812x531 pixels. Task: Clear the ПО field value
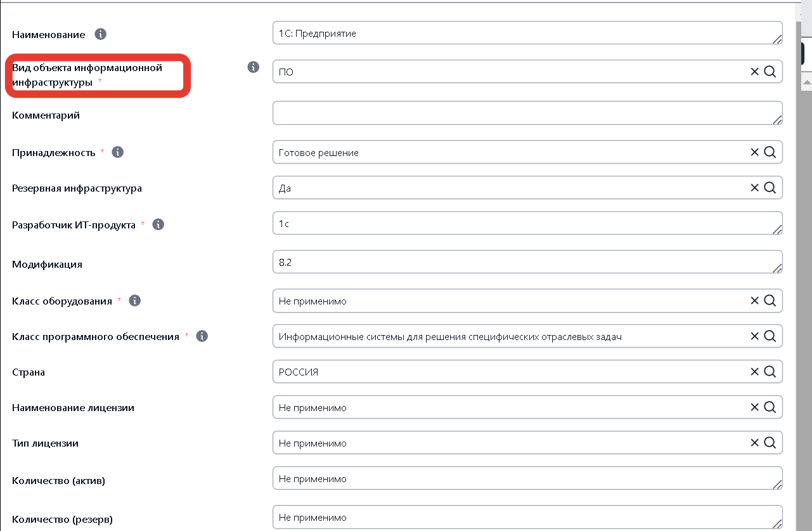pyautogui.click(x=754, y=72)
